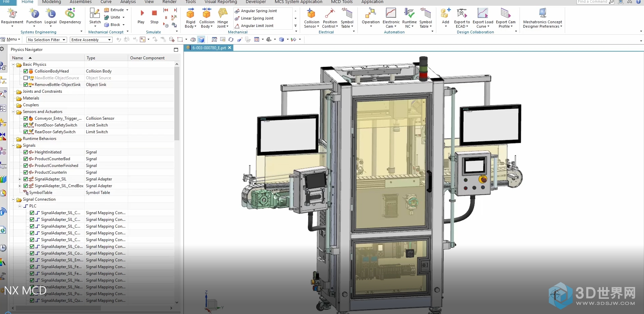Click the Stop simulation button

(154, 17)
